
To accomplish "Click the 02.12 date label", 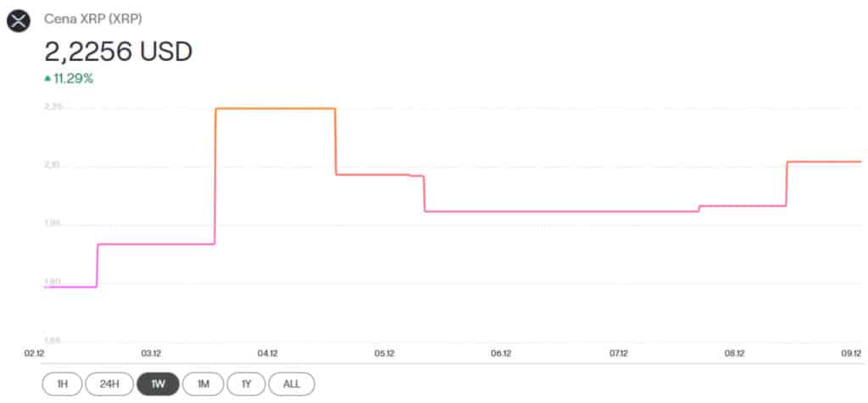I will coord(34,354).
